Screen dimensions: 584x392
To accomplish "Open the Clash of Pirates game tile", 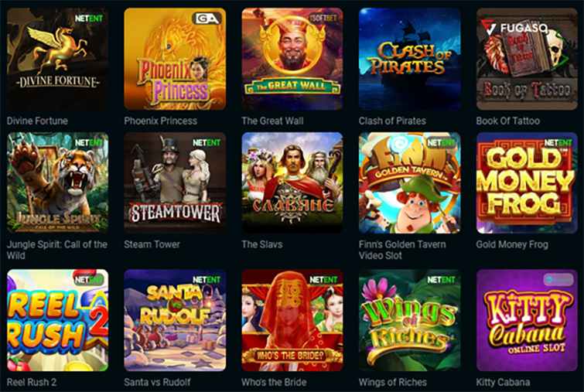I will pos(410,59).
